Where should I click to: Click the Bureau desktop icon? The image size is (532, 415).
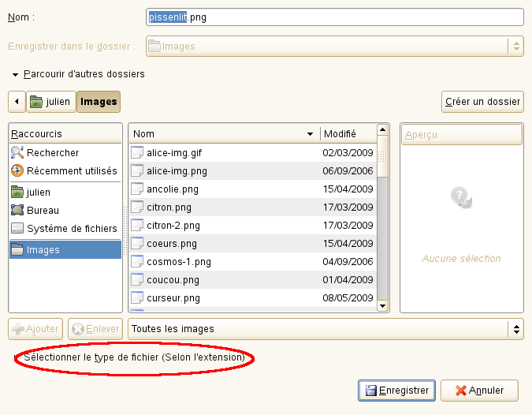(x=17, y=210)
